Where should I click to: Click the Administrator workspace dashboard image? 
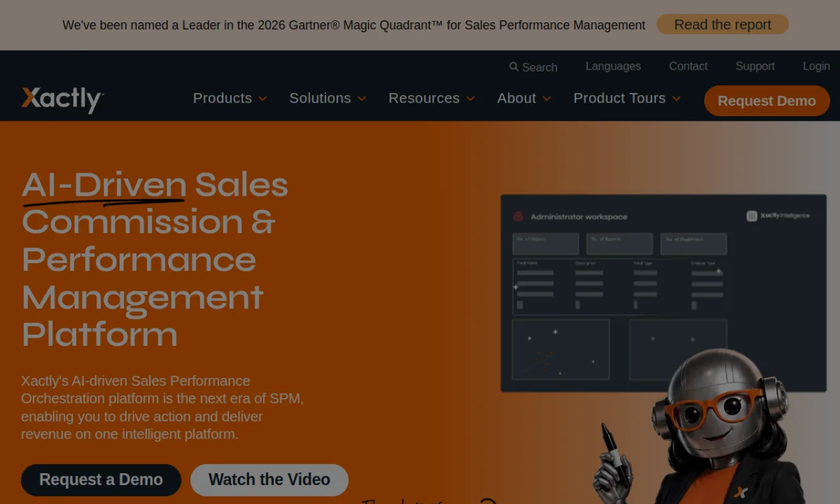pyautogui.click(x=663, y=293)
